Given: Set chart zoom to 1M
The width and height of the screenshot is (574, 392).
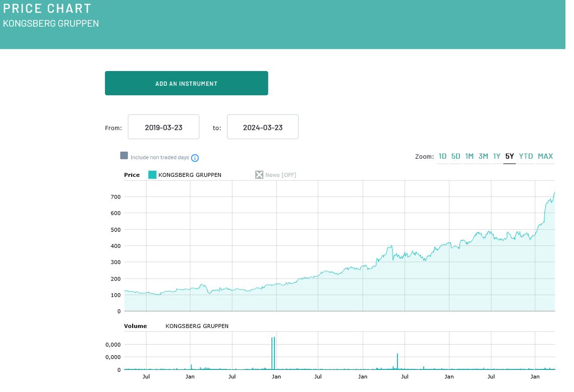Looking at the screenshot, I should click(469, 156).
